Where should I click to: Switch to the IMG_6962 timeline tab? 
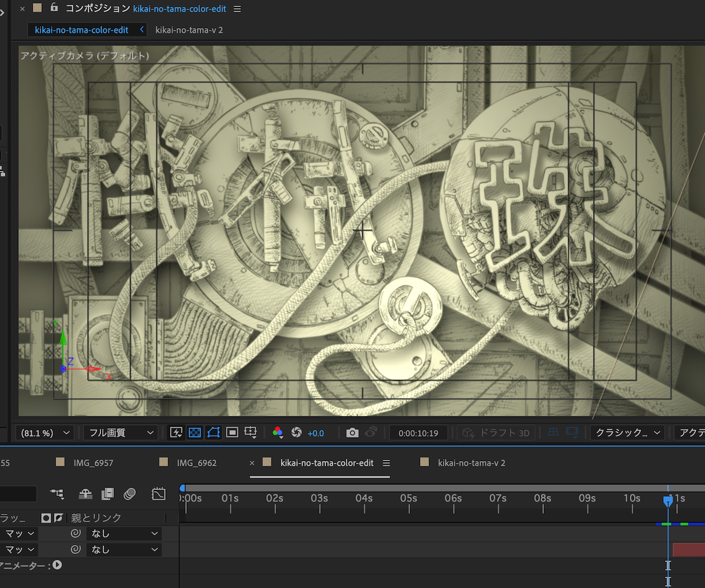coord(196,463)
